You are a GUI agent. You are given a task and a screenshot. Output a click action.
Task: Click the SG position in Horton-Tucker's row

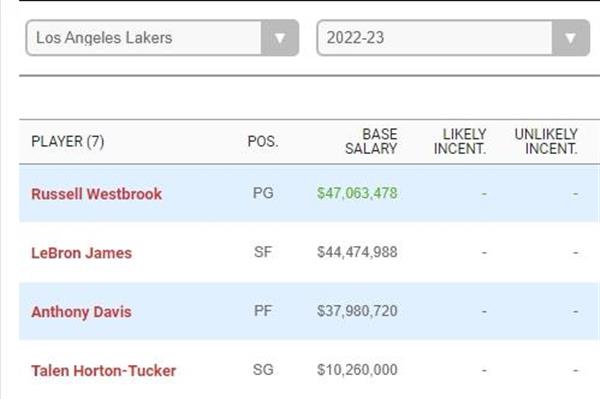263,370
